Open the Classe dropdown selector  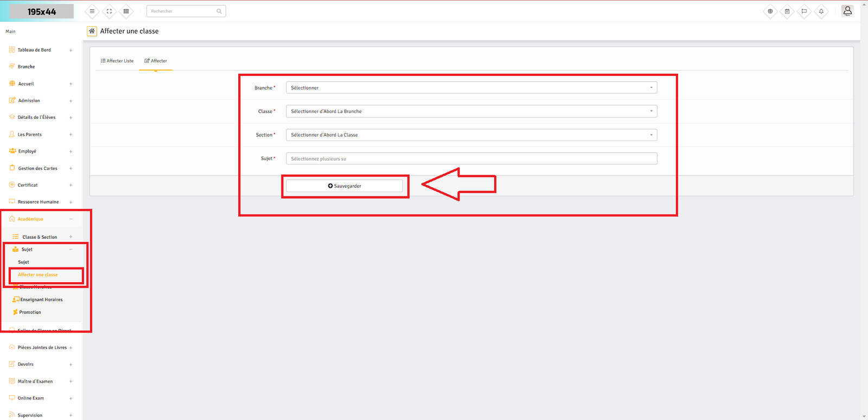coord(471,111)
